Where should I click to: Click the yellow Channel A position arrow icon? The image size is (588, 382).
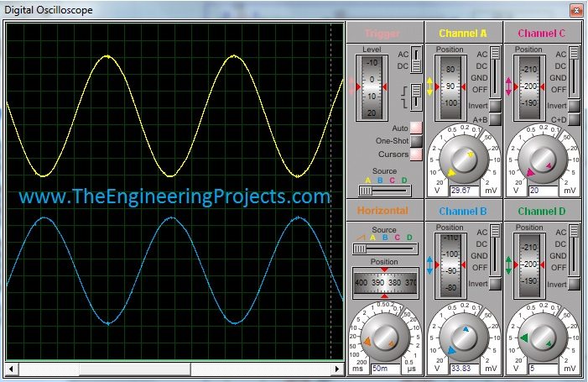coord(429,86)
